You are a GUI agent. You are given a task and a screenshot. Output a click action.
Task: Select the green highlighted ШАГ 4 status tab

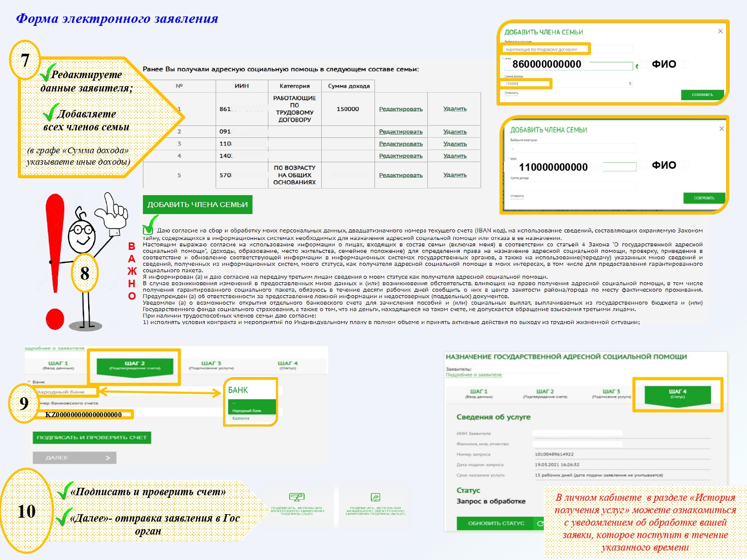click(677, 394)
